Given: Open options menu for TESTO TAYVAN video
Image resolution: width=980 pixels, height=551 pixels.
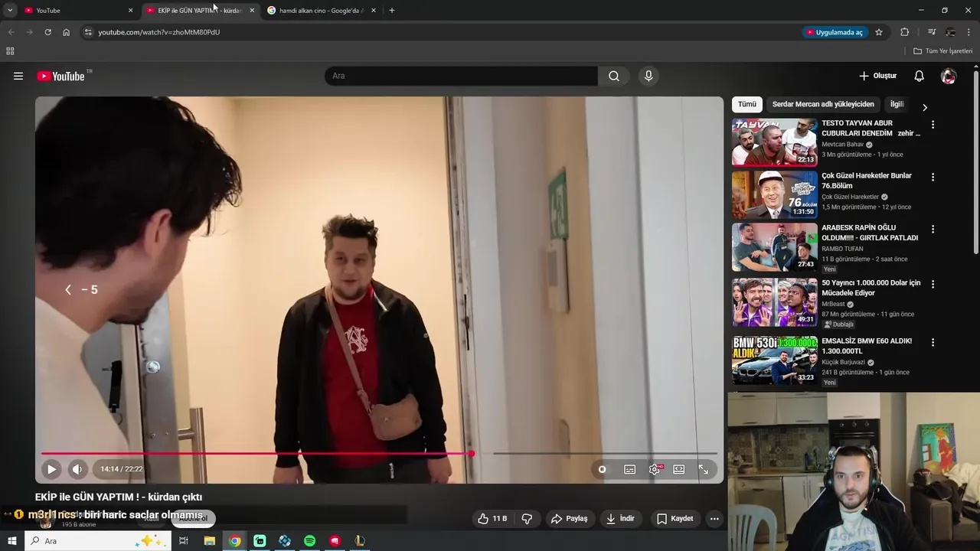Looking at the screenshot, I should point(933,125).
